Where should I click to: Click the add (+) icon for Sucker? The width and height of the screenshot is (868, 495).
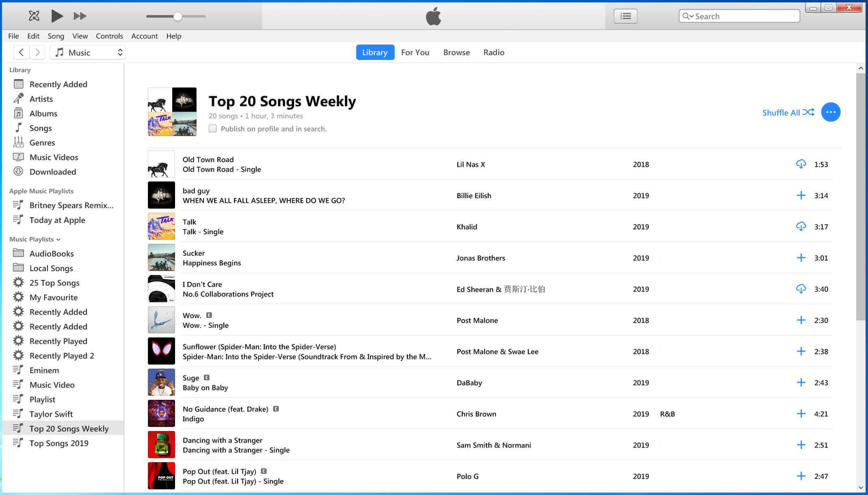tap(801, 257)
